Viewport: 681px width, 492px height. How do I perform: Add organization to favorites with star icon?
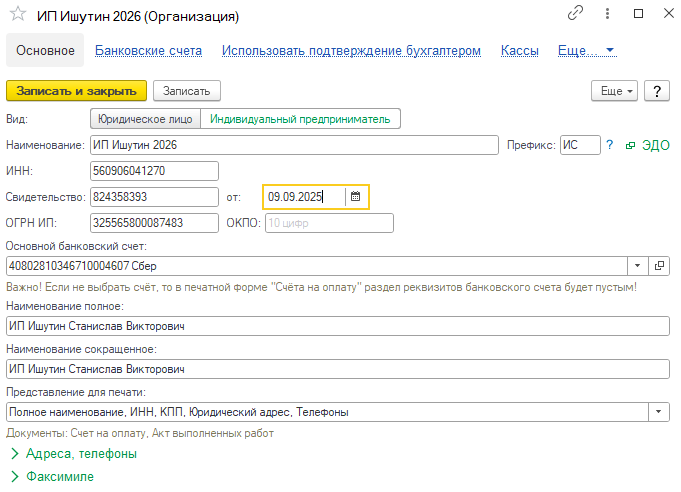(16, 15)
